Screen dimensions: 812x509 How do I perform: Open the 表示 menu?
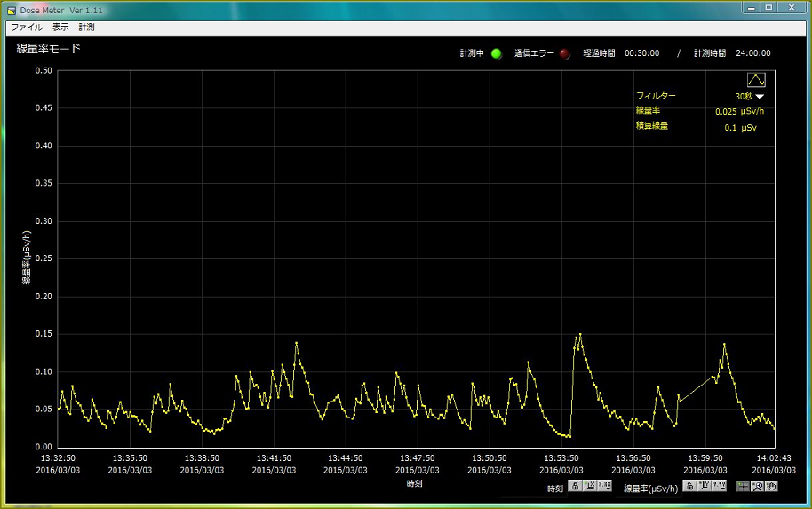click(60, 28)
